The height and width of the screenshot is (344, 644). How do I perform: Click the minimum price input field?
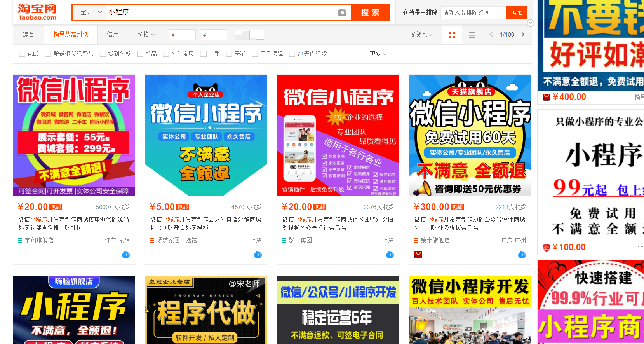pyautogui.click(x=183, y=35)
